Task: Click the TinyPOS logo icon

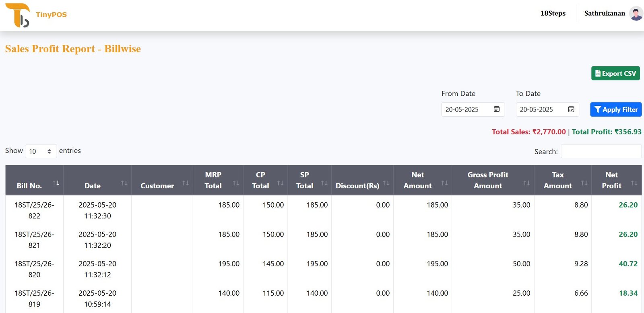Action: [17, 15]
